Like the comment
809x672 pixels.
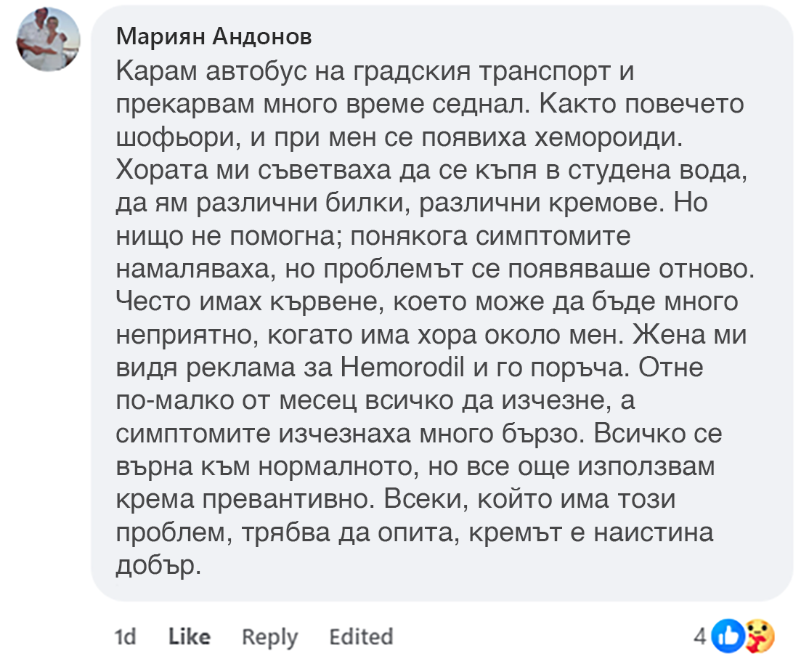tap(189, 637)
